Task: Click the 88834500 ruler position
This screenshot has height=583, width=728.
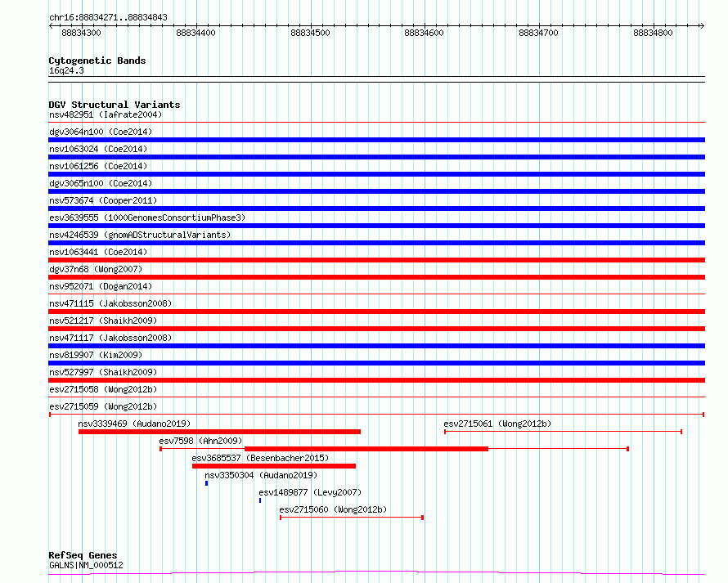Action: (310, 33)
